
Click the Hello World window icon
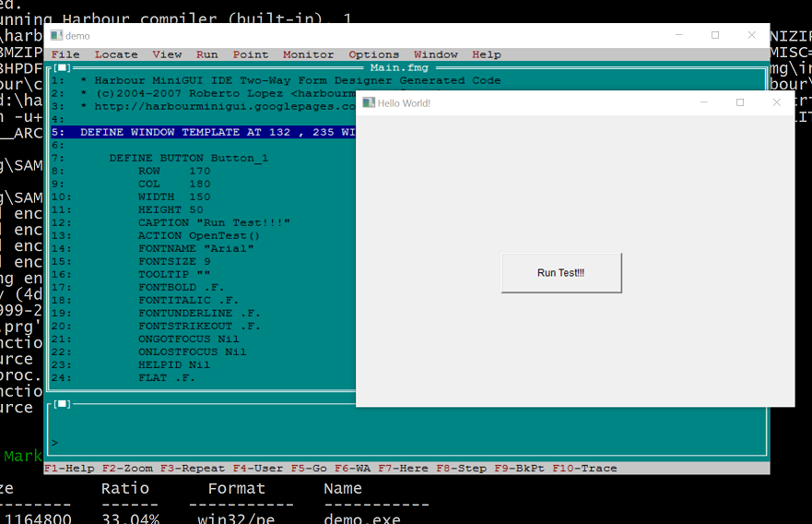pos(368,102)
